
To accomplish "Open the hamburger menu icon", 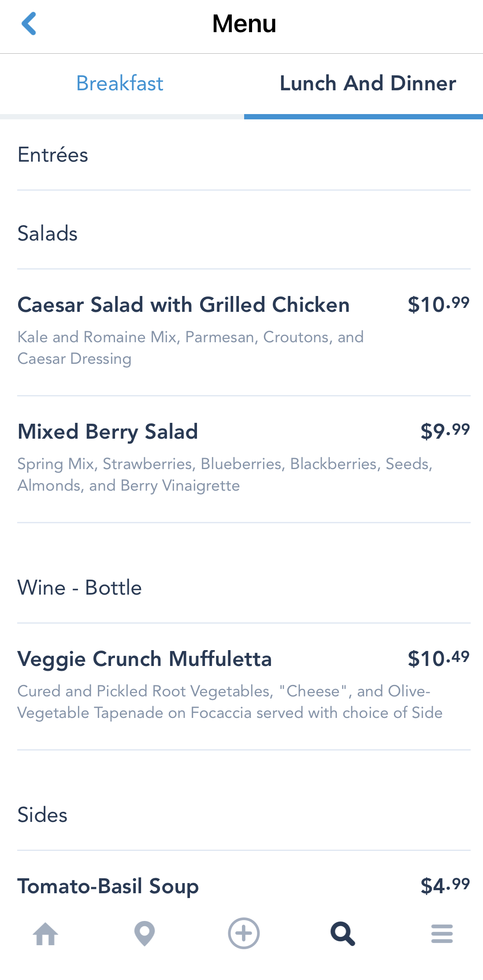I will tap(442, 934).
